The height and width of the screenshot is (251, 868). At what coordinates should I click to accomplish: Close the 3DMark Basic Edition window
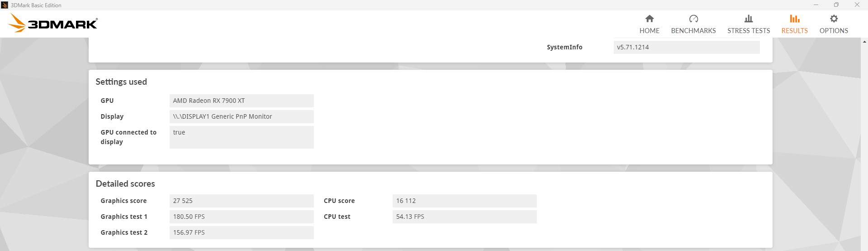point(857,5)
